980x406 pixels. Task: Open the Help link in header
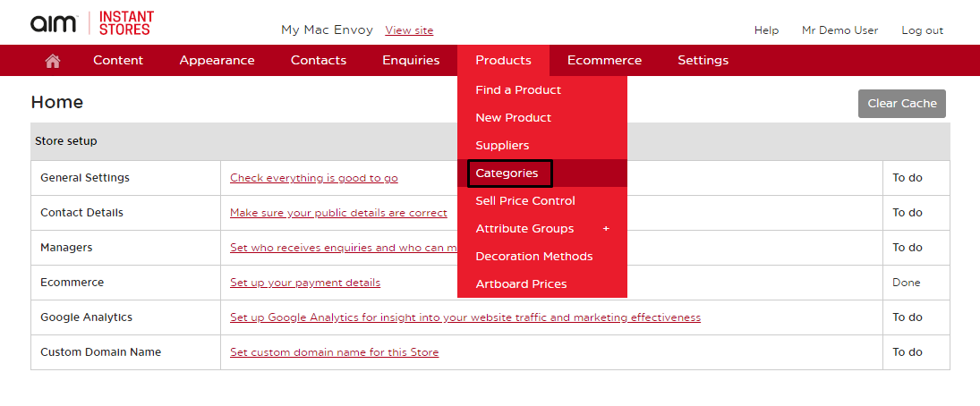[x=766, y=30]
